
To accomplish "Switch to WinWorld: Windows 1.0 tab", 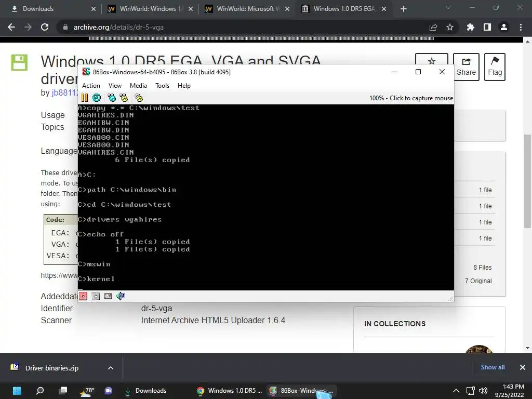I will (150, 9).
